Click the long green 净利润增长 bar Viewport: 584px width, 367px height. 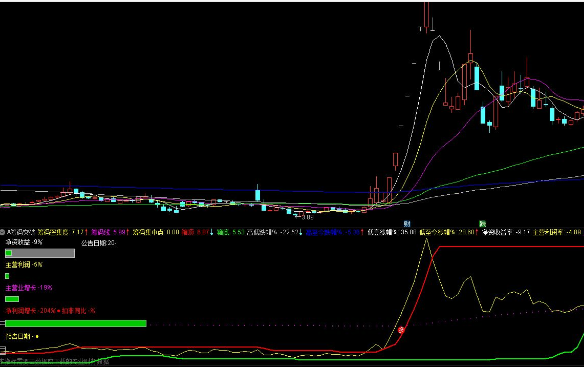tap(76, 323)
